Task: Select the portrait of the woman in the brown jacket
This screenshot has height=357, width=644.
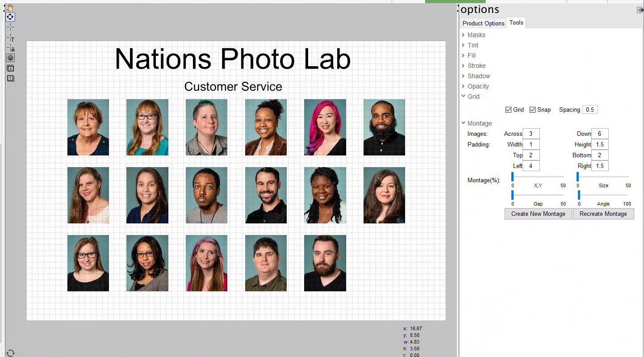Action: tap(266, 127)
